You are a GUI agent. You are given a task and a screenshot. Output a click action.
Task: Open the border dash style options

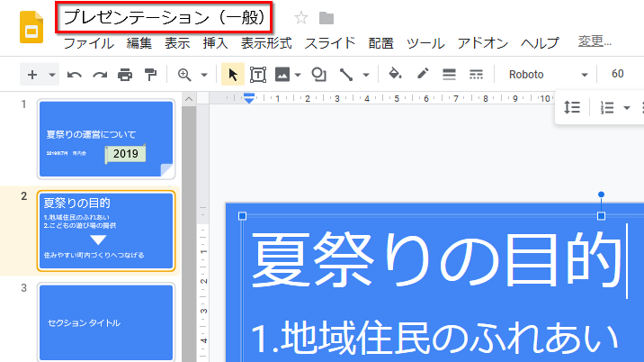click(476, 75)
